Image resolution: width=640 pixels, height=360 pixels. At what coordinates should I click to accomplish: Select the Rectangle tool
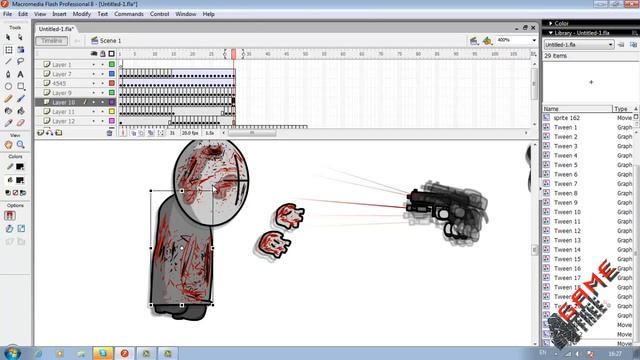coord(20,87)
